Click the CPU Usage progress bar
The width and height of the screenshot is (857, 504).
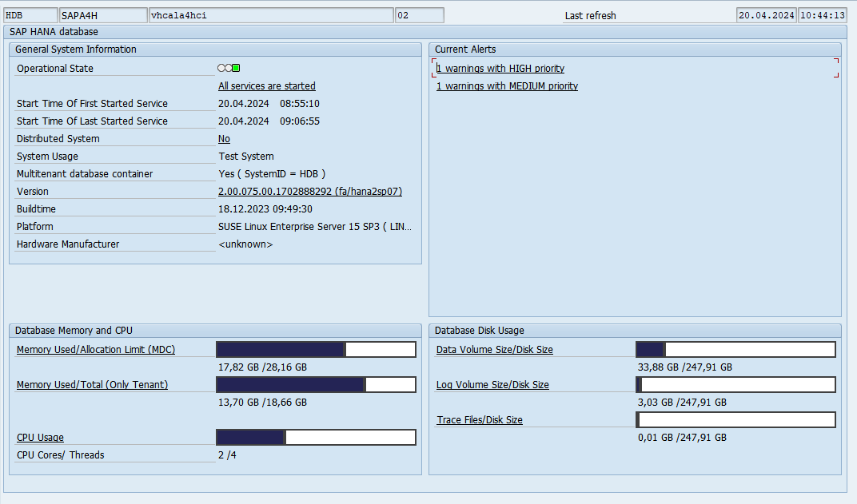(316, 438)
